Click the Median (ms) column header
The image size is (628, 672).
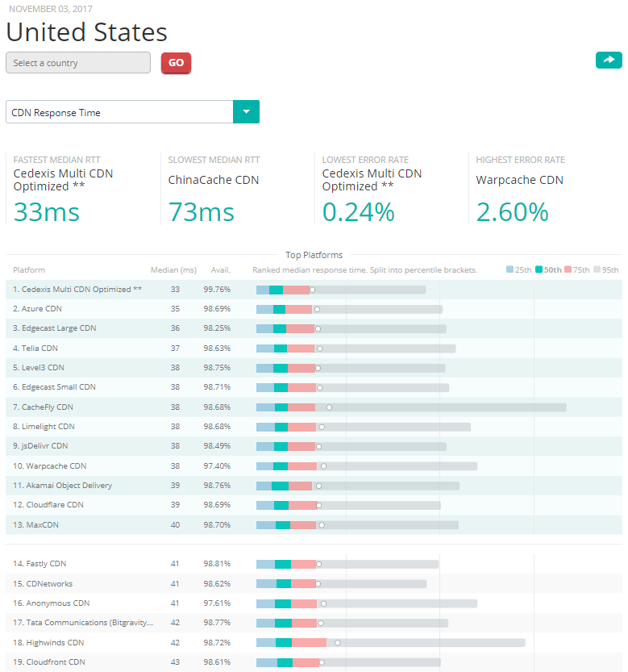(173, 270)
